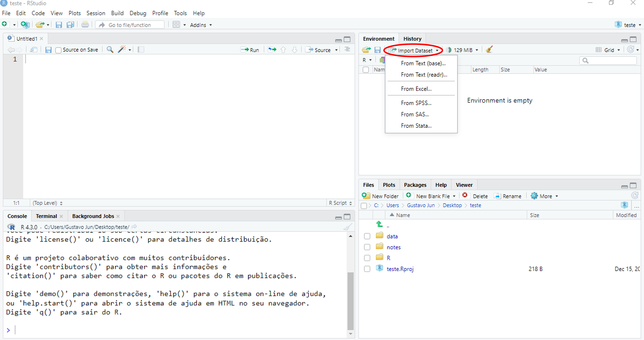Click the Run button
The height and width of the screenshot is (340, 644).
tap(249, 50)
